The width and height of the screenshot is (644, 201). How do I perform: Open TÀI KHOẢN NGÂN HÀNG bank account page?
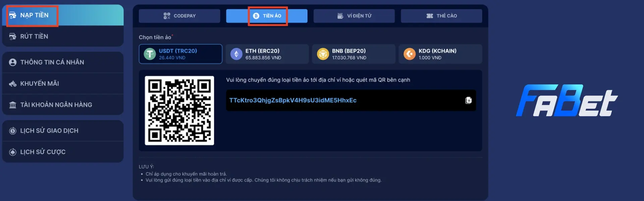click(x=63, y=105)
